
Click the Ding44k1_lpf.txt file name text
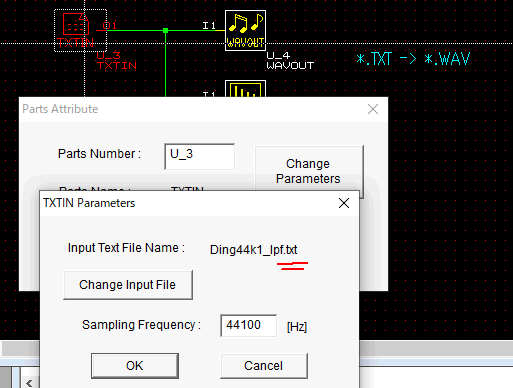click(x=254, y=250)
